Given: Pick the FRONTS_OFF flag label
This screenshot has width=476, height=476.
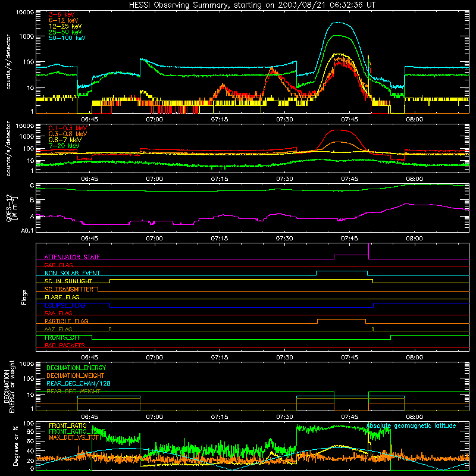Looking at the screenshot, I should point(62,337).
